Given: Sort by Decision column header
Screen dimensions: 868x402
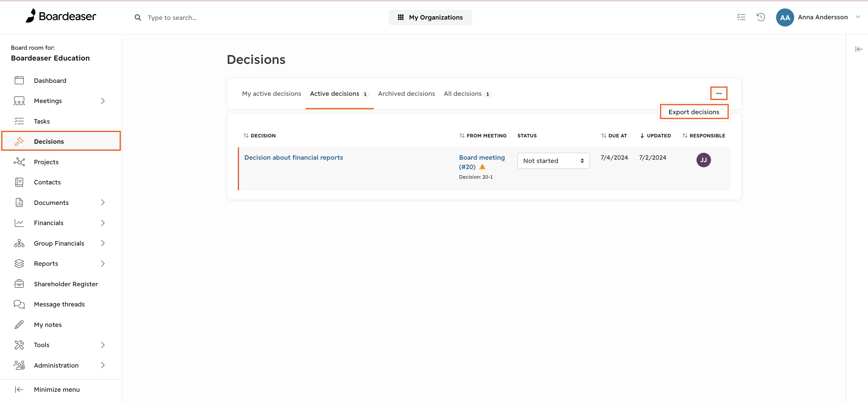Looking at the screenshot, I should coord(259,136).
